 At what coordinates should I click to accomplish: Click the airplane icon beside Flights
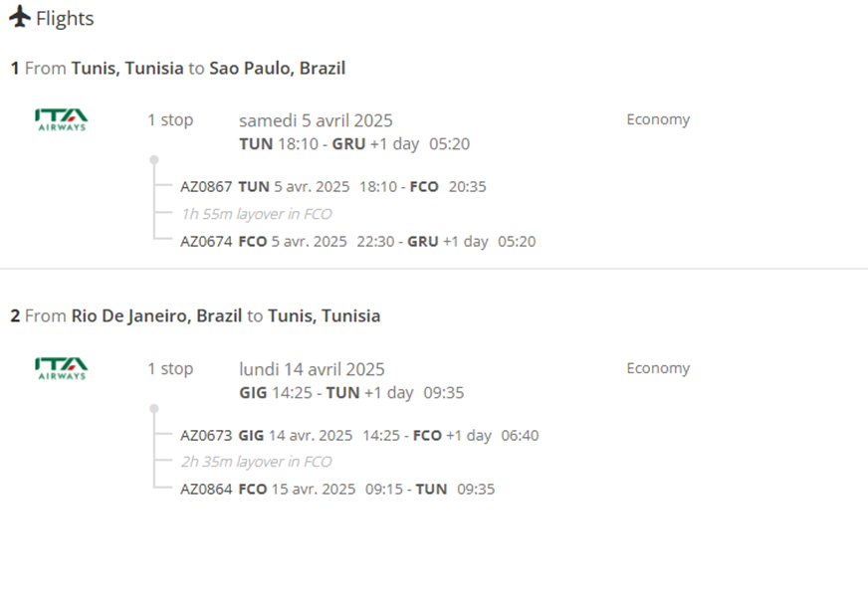pyautogui.click(x=20, y=16)
